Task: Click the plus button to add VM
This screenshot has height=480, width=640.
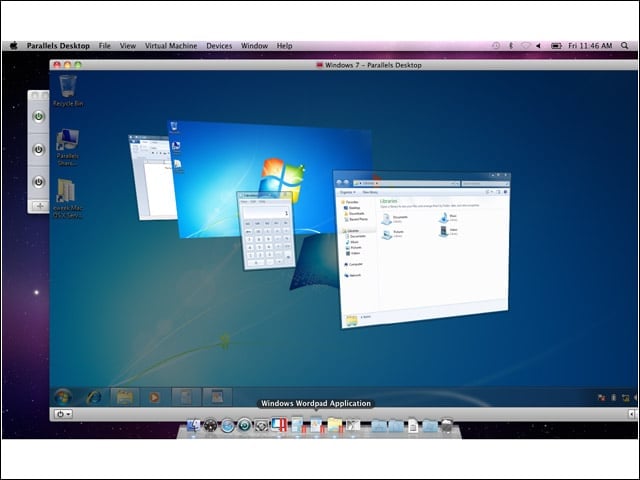Action: (40, 206)
